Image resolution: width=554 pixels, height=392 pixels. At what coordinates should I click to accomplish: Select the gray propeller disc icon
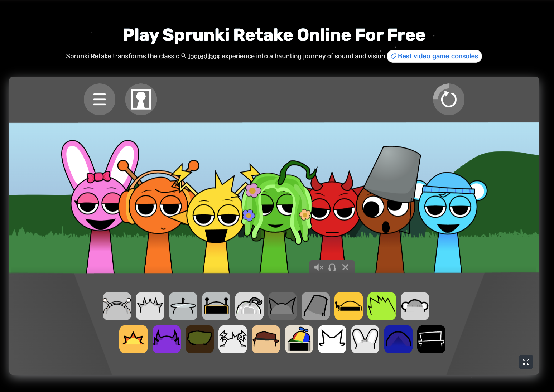click(x=183, y=306)
